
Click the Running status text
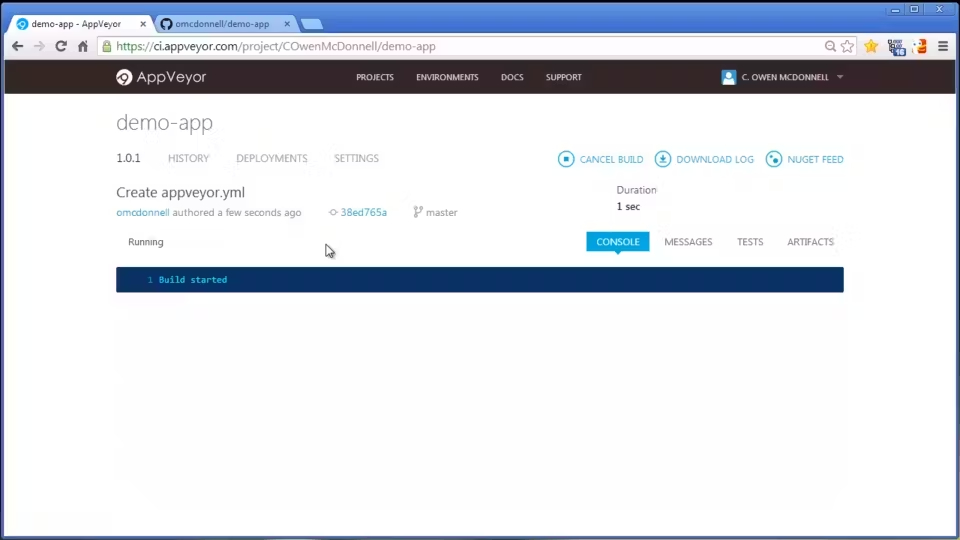coord(146,242)
